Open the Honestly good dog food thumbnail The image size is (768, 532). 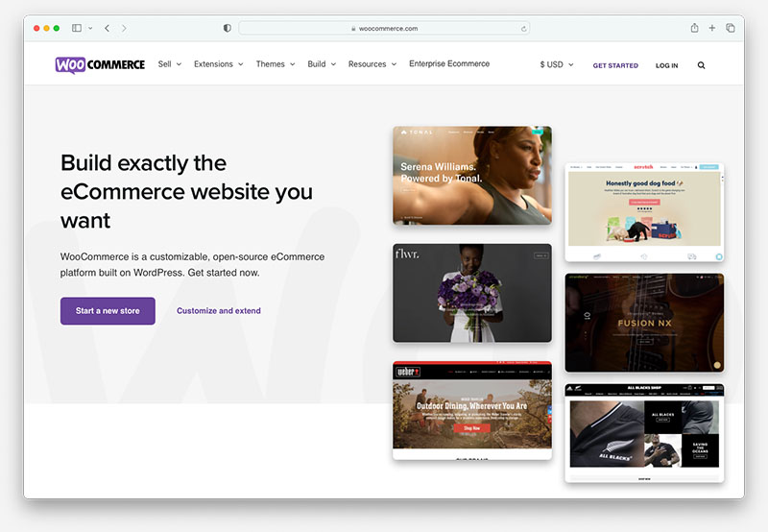click(x=644, y=212)
